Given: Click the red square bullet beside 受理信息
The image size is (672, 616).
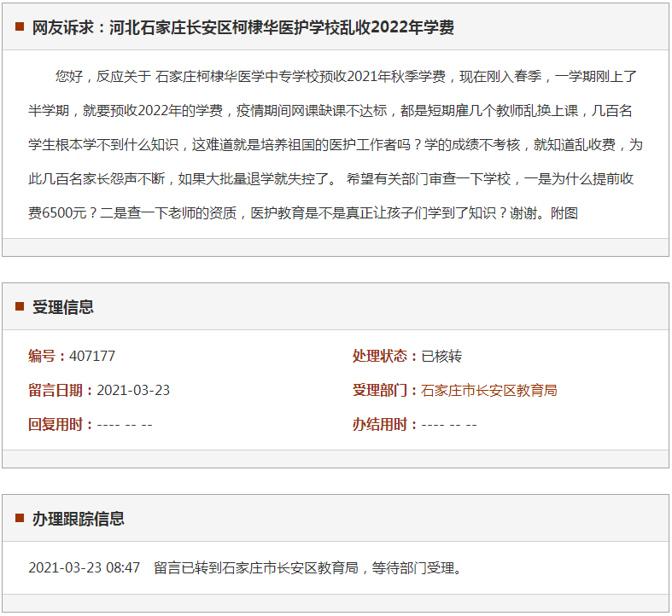Looking at the screenshot, I should tap(20, 307).
